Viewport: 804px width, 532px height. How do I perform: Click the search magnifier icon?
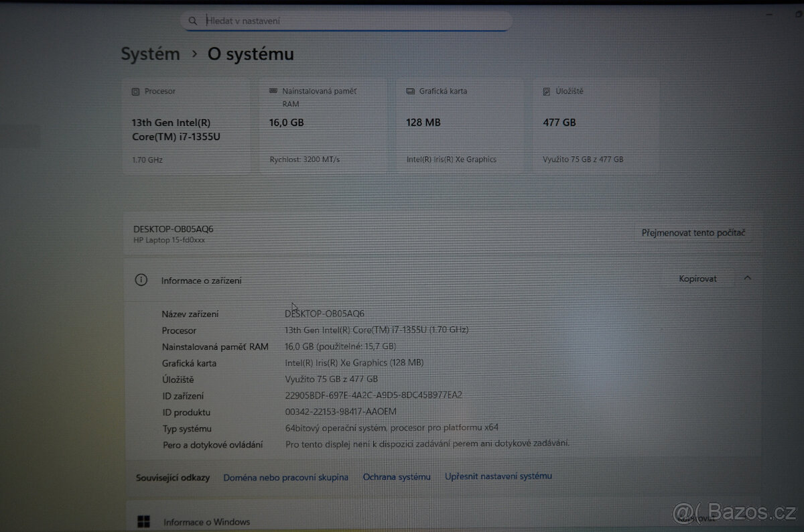[193, 21]
